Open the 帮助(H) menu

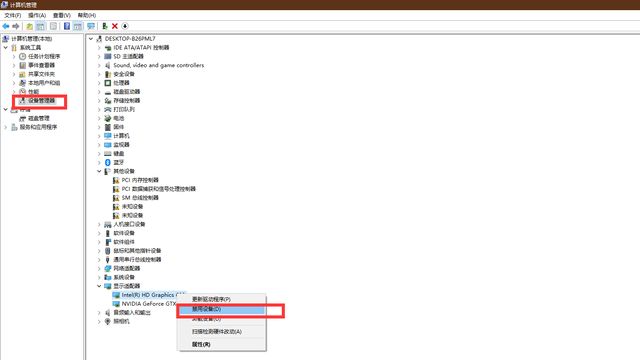coord(87,16)
